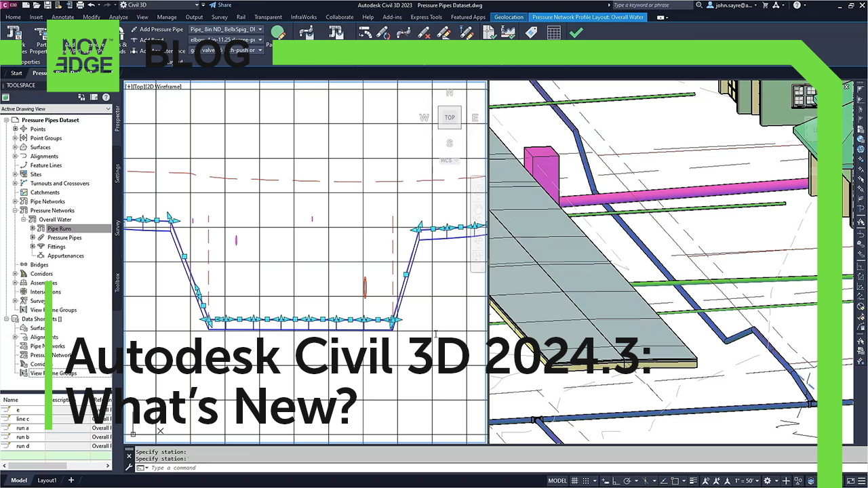
Task: Open the Annotate ribbon tab
Action: pyautogui.click(x=62, y=17)
